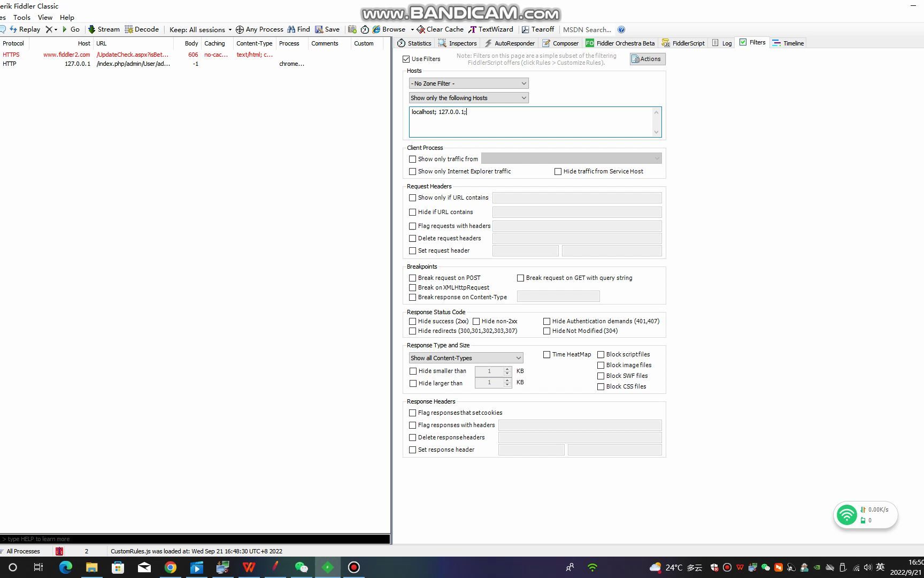Select the 127.0.0.1 HTTP session row

tap(195, 64)
